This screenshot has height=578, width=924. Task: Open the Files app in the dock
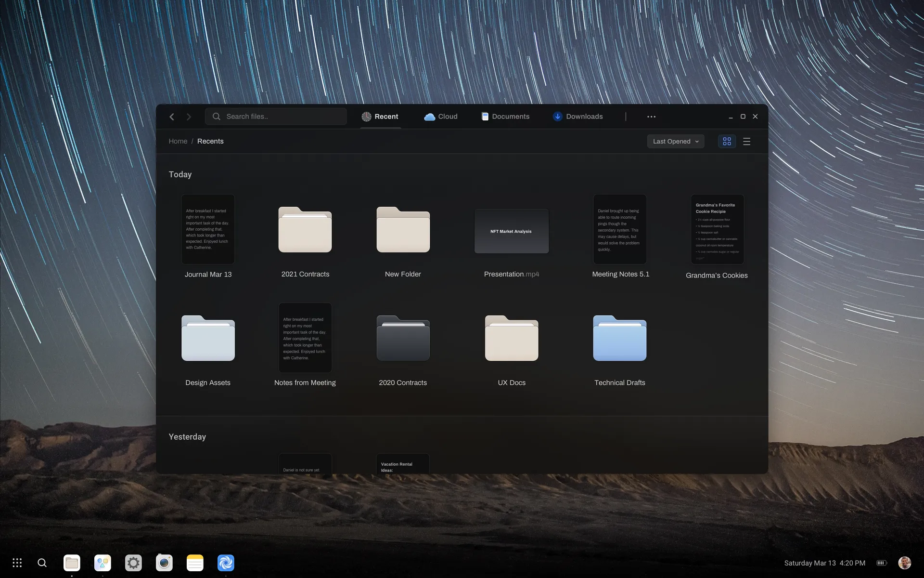pyautogui.click(x=72, y=563)
